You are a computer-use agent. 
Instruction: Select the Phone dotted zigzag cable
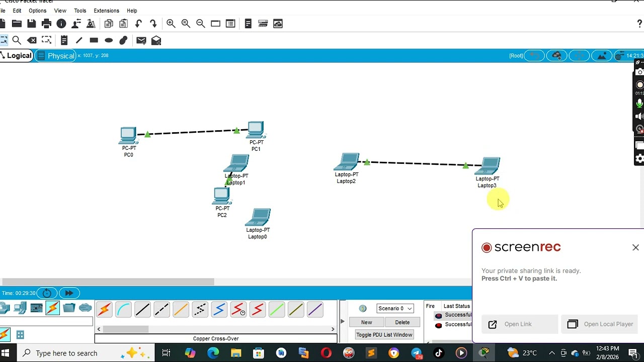(x=200, y=310)
